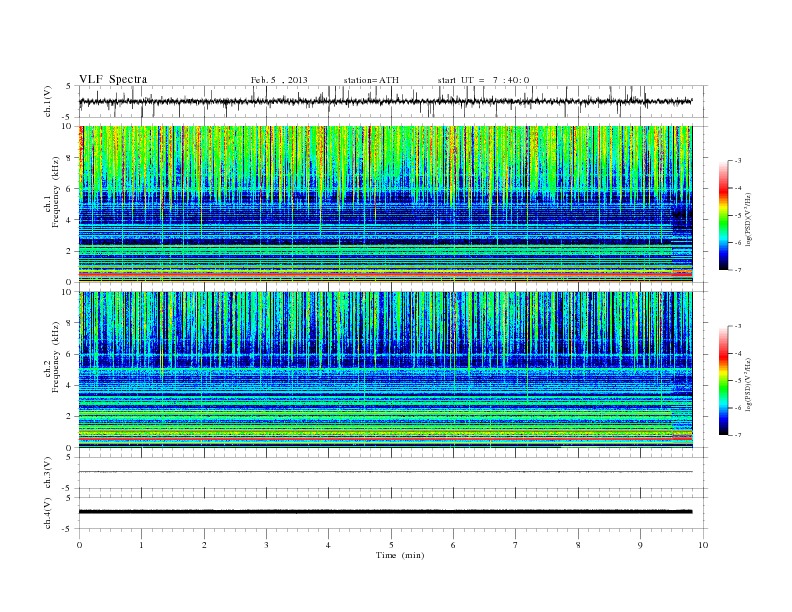Click the time axis end tick label '10'

coord(703,545)
